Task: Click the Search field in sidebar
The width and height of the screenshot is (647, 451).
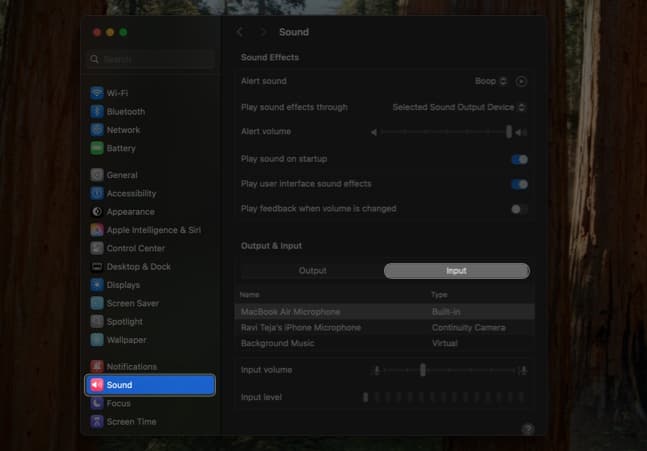Action: pyautogui.click(x=151, y=59)
